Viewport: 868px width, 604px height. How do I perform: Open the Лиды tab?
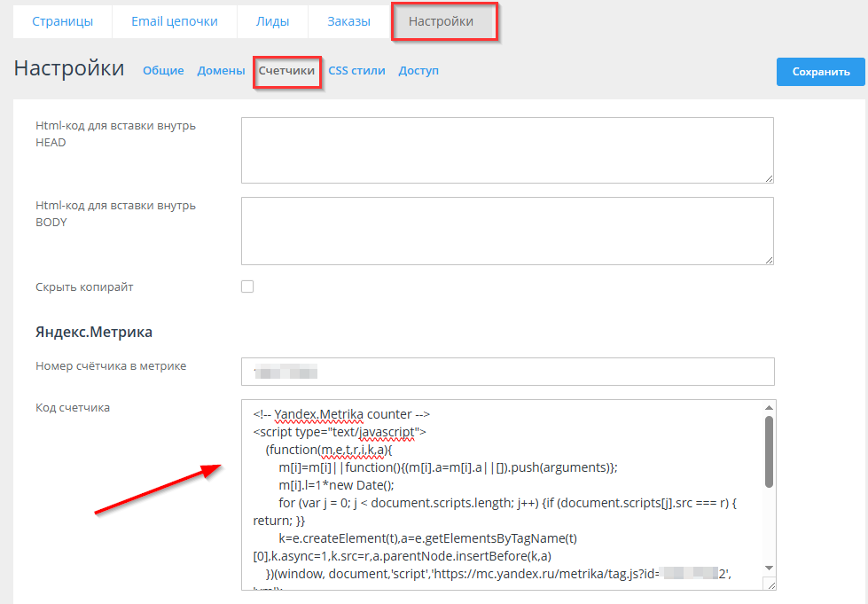(x=272, y=21)
